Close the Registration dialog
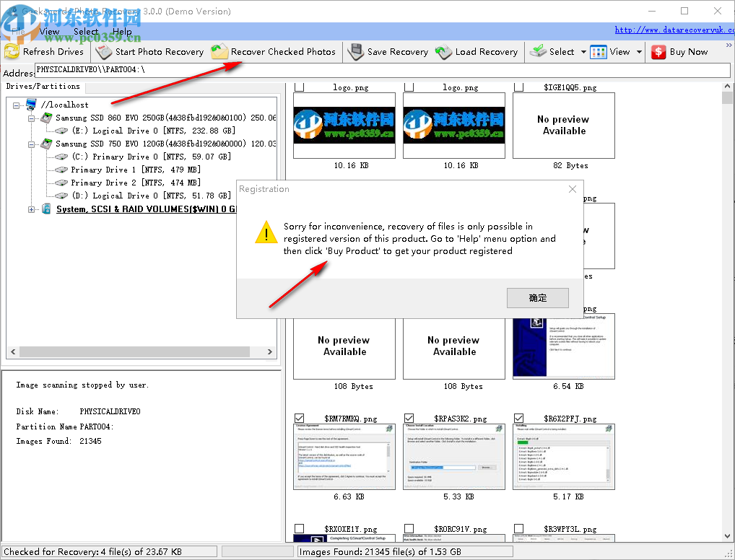This screenshot has width=735, height=560. point(573,189)
